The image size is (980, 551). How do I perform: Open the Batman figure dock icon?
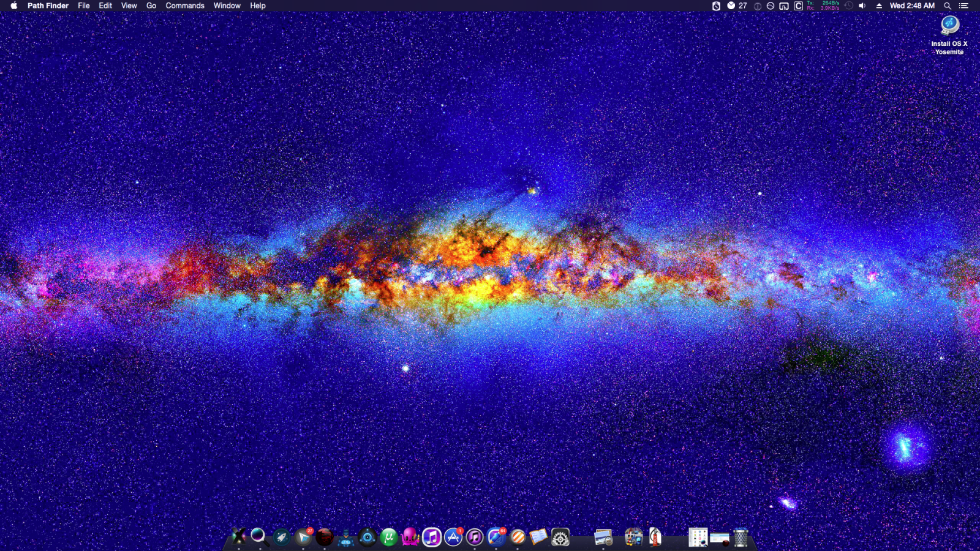coord(346,537)
